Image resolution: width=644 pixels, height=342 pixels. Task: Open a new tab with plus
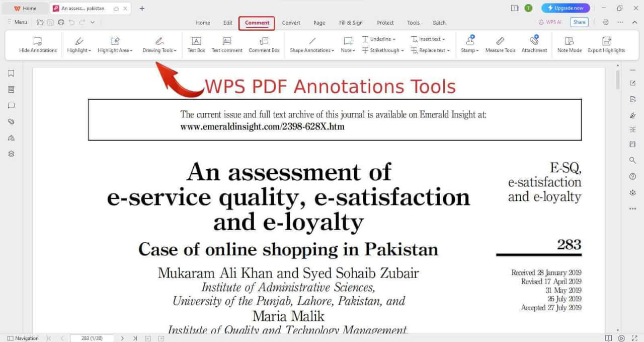tap(142, 8)
